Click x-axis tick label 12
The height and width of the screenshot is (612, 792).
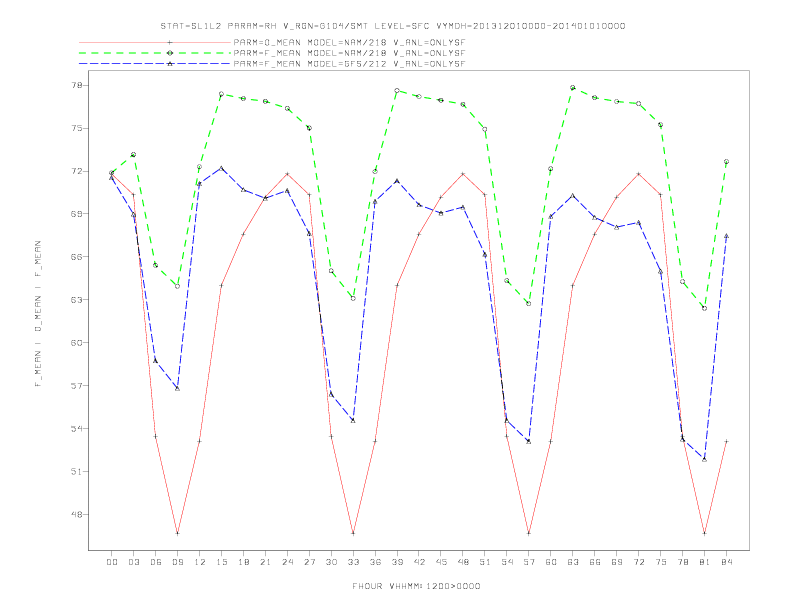coord(200,562)
